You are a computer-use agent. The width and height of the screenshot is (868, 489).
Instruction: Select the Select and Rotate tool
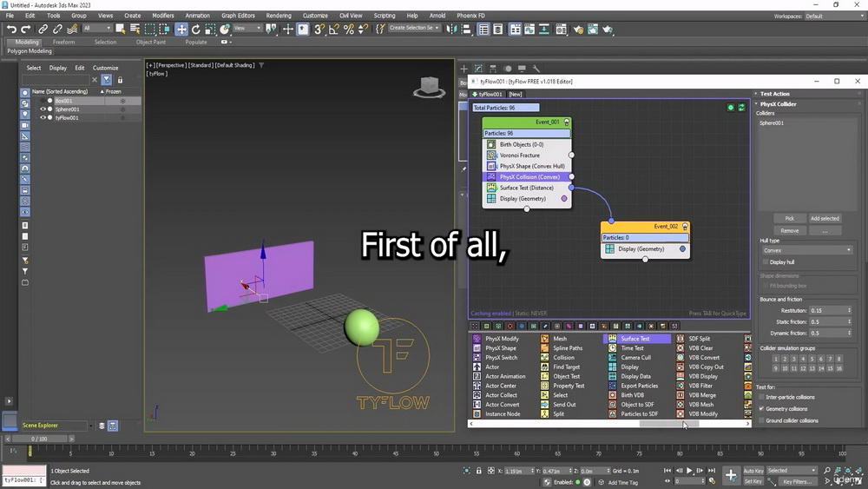(195, 30)
